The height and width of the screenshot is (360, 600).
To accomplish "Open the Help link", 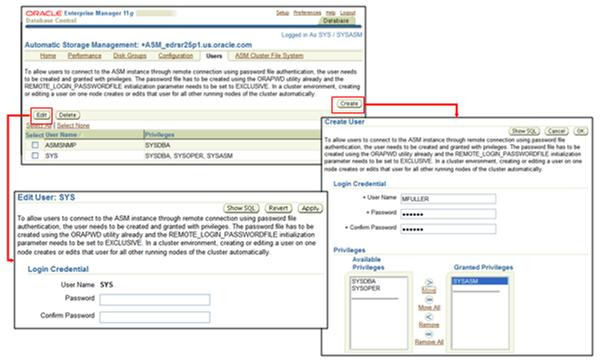I will pyautogui.click(x=331, y=13).
